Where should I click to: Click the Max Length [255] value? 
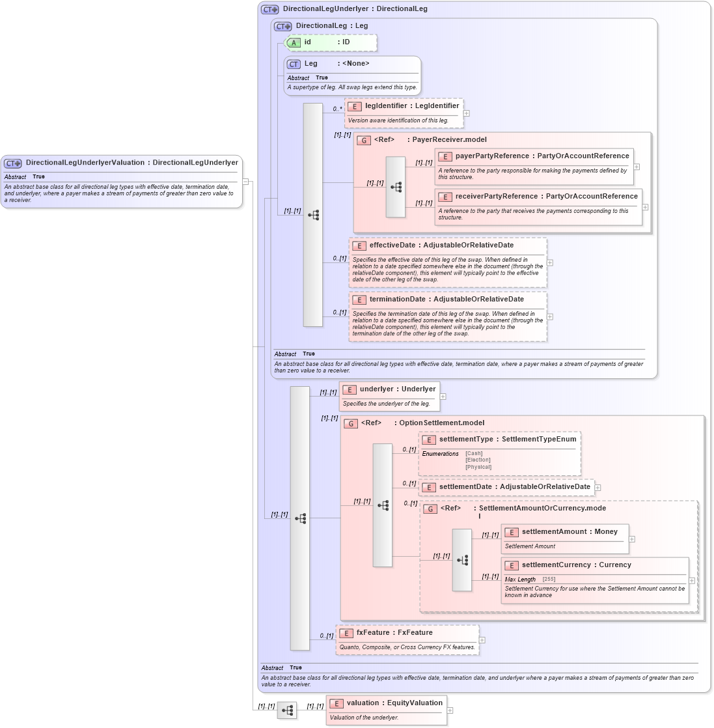(x=549, y=580)
